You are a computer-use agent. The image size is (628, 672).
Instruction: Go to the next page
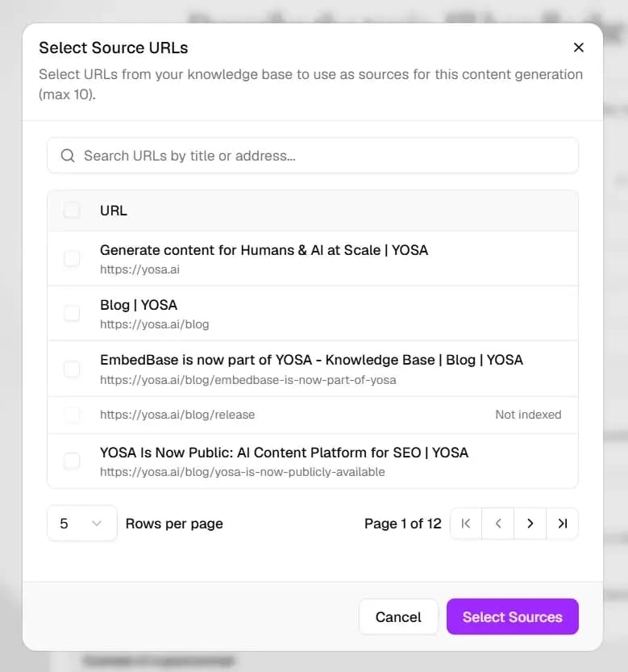[530, 524]
